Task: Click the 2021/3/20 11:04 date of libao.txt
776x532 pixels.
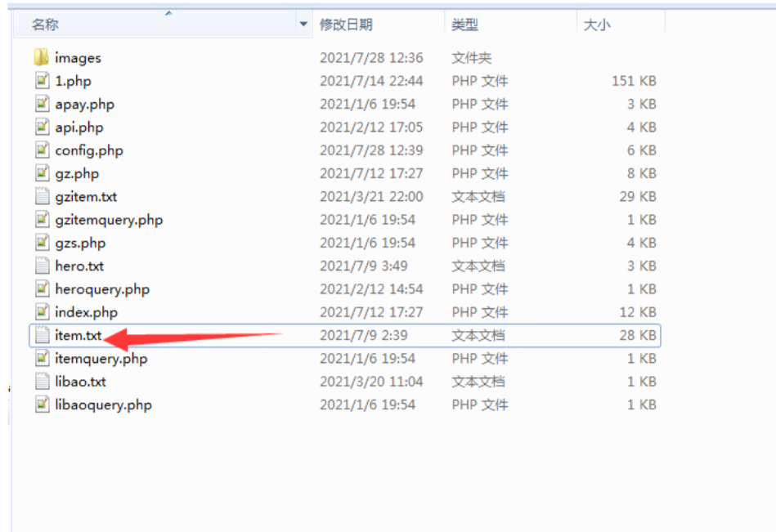Action: 371,382
